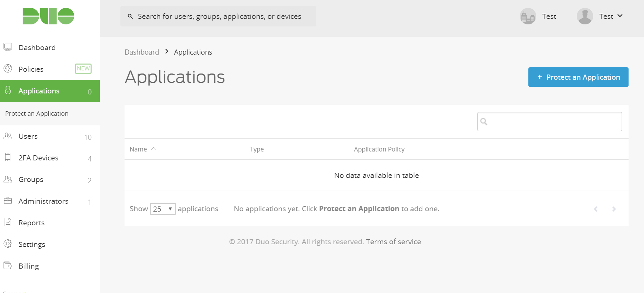The height and width of the screenshot is (293, 644).
Task: Click the Policies globe icon
Action: point(8,69)
